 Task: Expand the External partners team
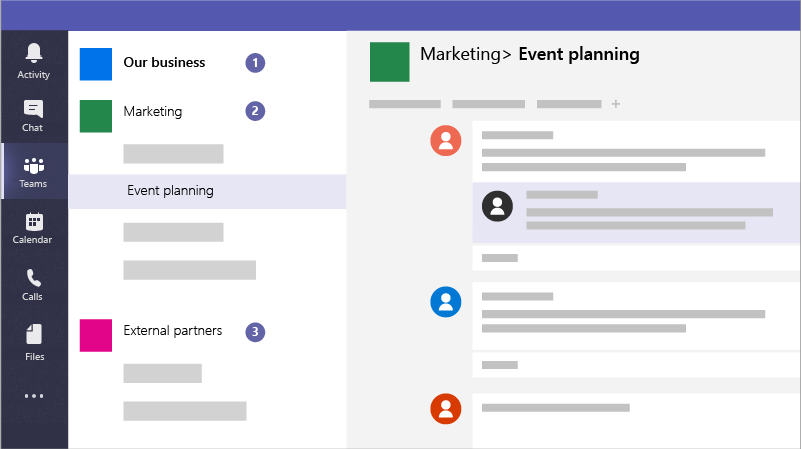(172, 330)
